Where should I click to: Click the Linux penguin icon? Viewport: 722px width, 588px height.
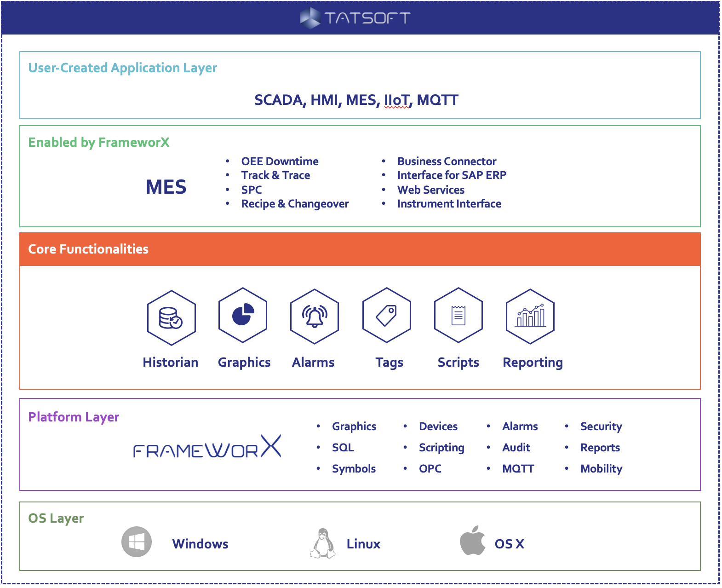323,543
